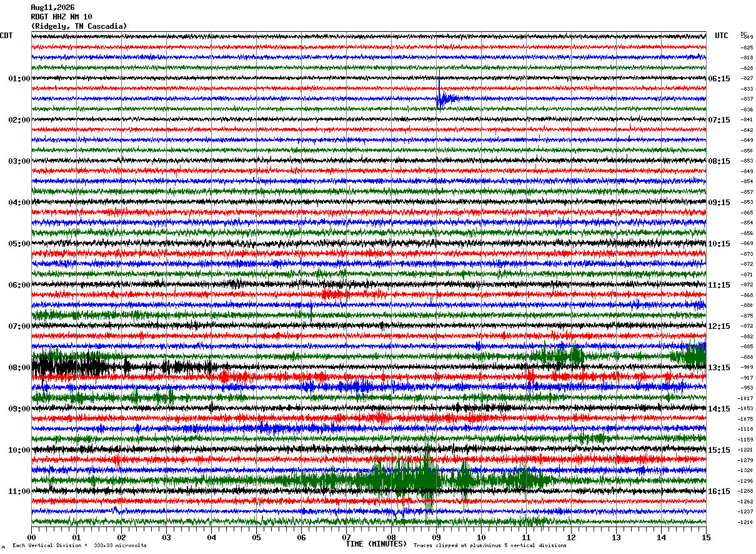
Task: Click the CDT timezone label
Action: (x=6, y=36)
